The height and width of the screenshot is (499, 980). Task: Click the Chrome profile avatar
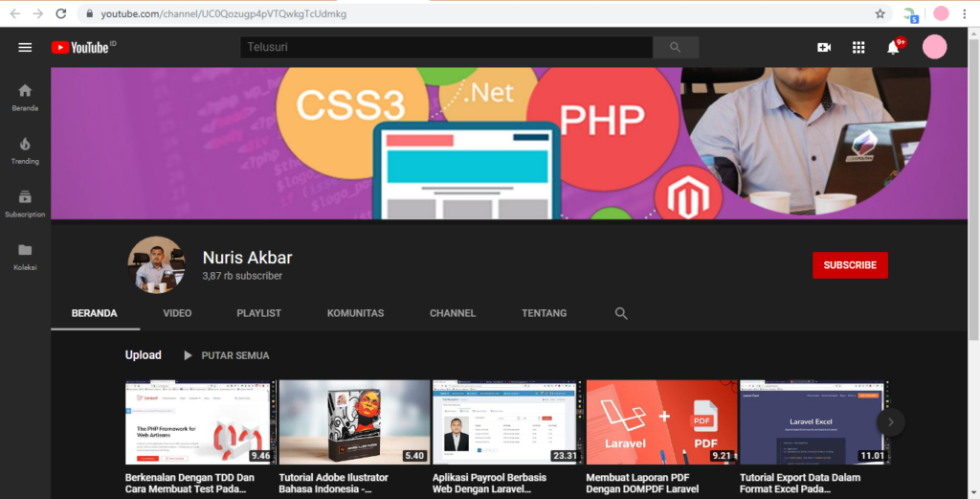941,13
